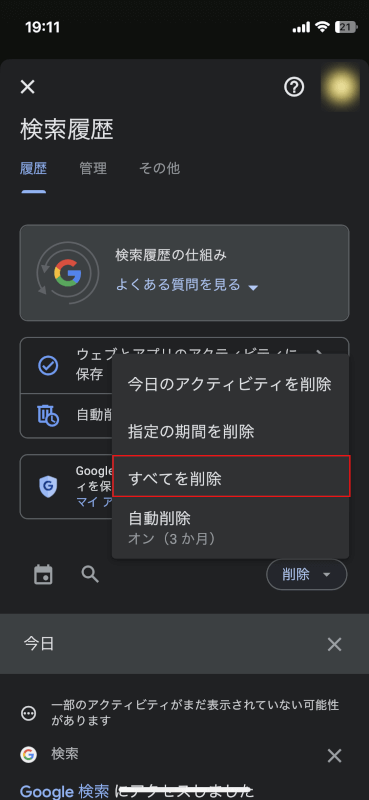Open the help question mark icon

(x=294, y=87)
